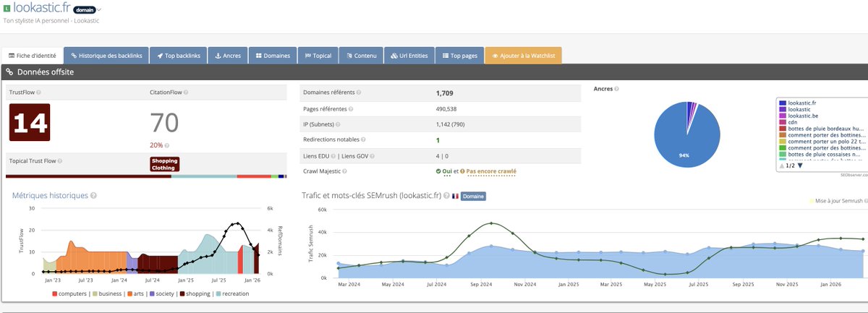Click the TrustFlow score box showing 14

coord(30,122)
